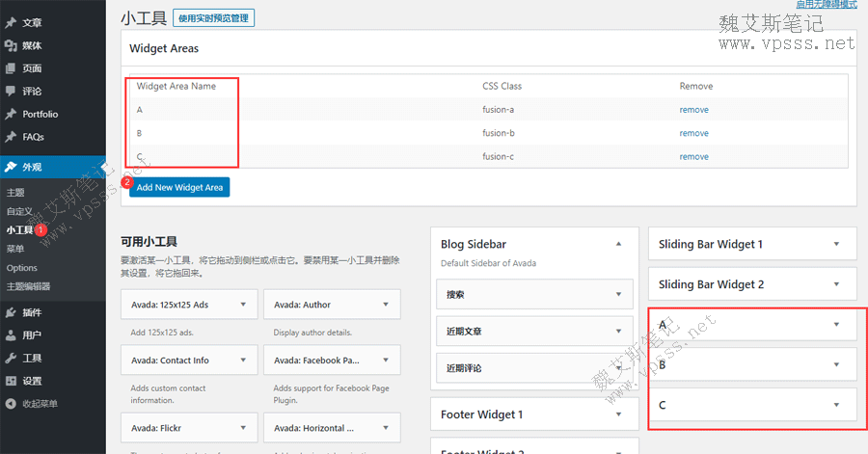Click the comment bubble icon beside 评论
Screen dimensions: 868x454
pyautogui.click(x=11, y=92)
